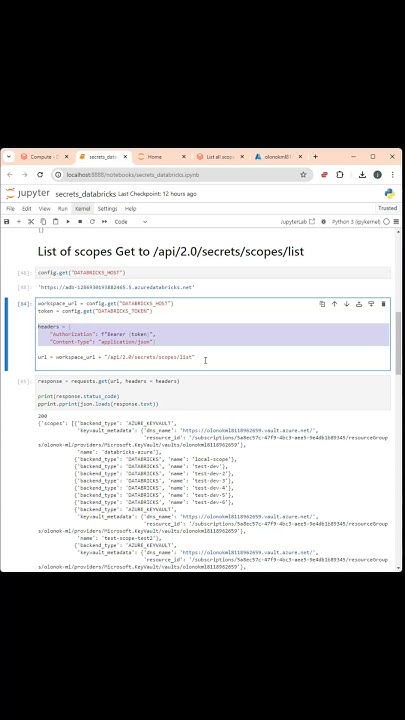Click the Trusted notebook button
This screenshot has height=720, width=405.
(x=387, y=208)
